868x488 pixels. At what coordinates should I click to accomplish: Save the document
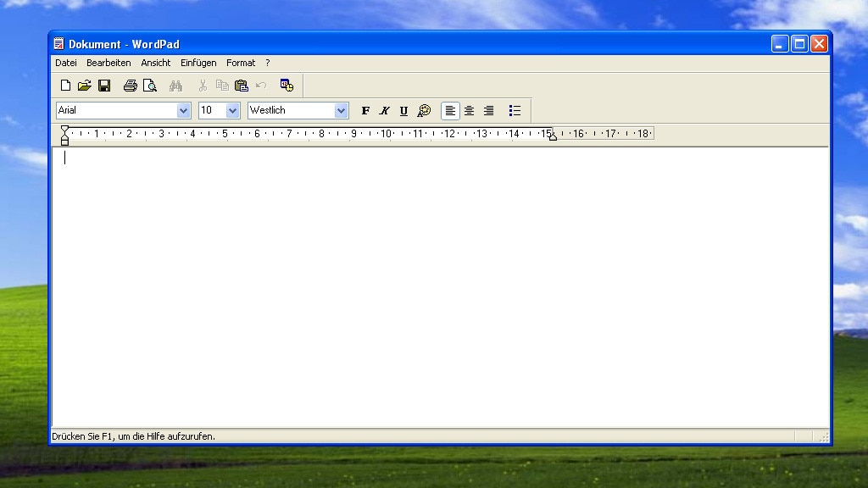(x=104, y=85)
